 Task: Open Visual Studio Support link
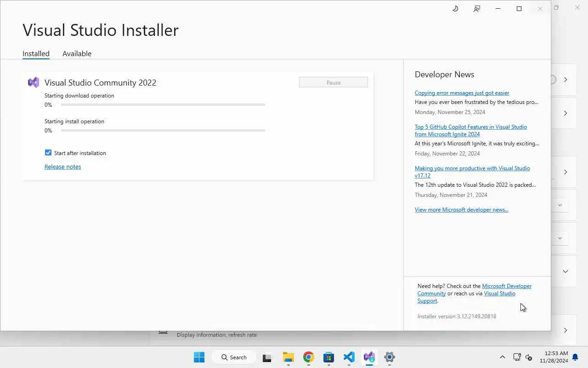(x=466, y=297)
